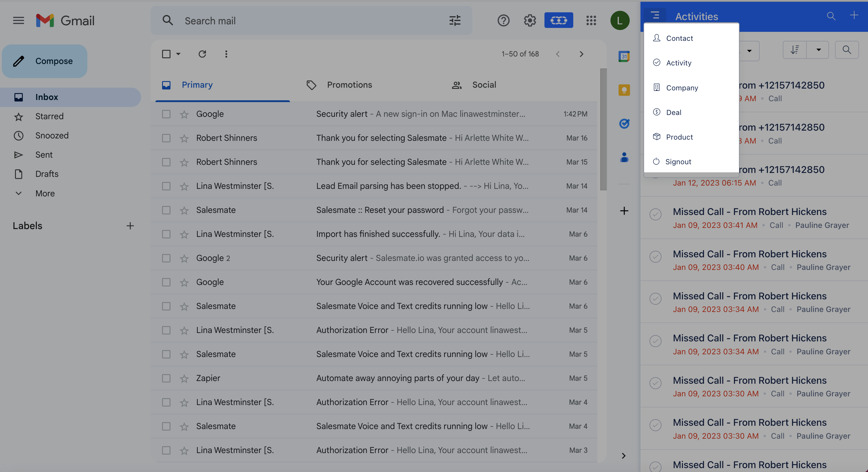Click the Search mail input field
This screenshot has height=472, width=868.
tap(303, 20)
